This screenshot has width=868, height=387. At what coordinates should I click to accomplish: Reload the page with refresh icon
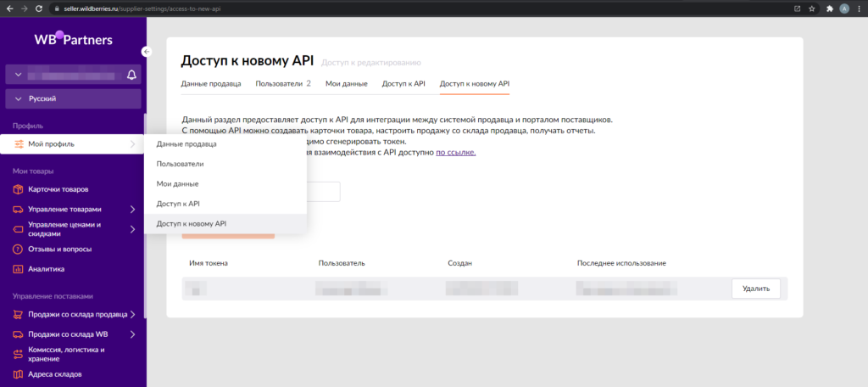click(39, 8)
